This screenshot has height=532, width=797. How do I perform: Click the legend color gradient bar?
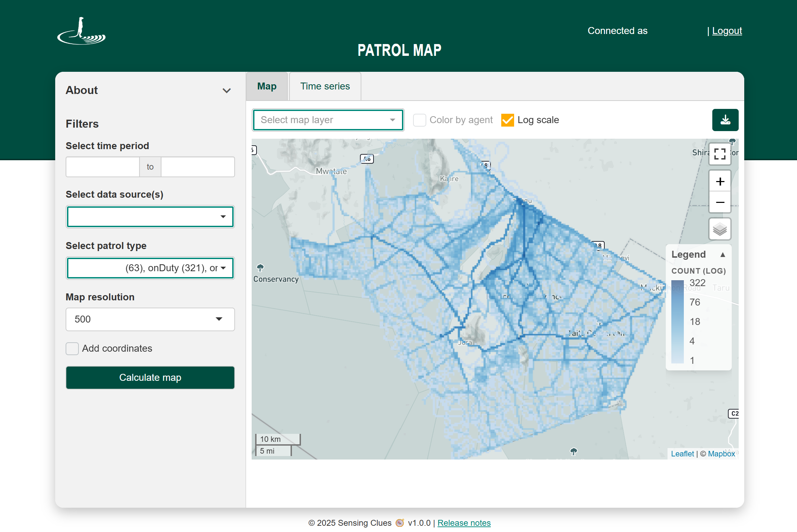(678, 322)
